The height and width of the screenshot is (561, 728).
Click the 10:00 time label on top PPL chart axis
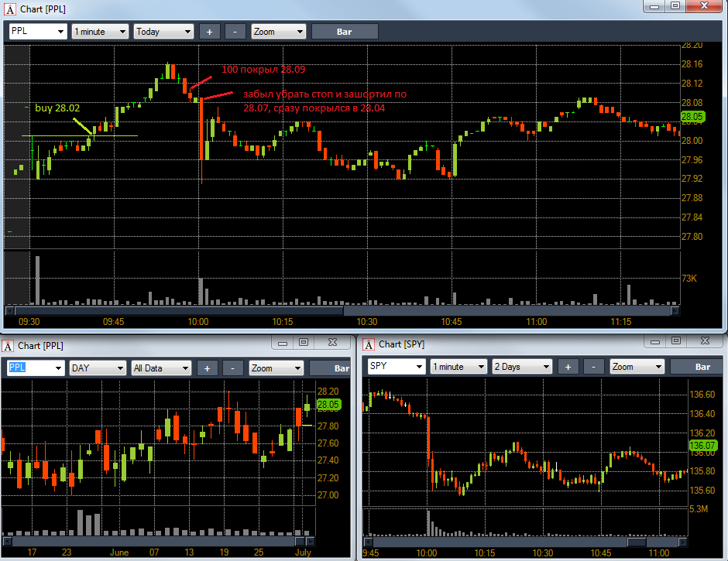[198, 322]
